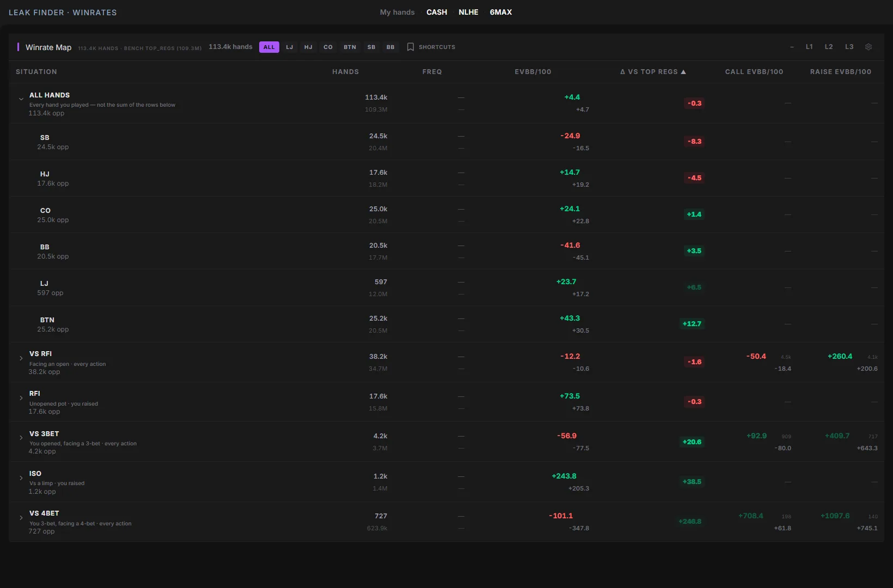This screenshot has height=588, width=893.
Task: Expand the VS RFI row
Action: click(21, 358)
